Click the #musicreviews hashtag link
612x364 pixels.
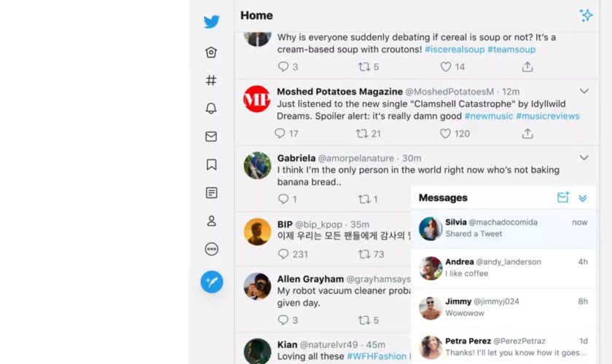[x=548, y=116]
